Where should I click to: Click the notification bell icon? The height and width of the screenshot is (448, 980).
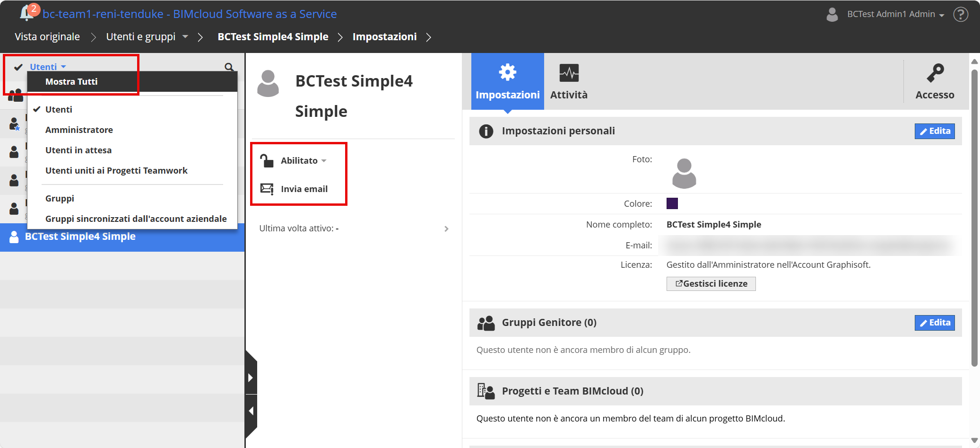click(26, 13)
